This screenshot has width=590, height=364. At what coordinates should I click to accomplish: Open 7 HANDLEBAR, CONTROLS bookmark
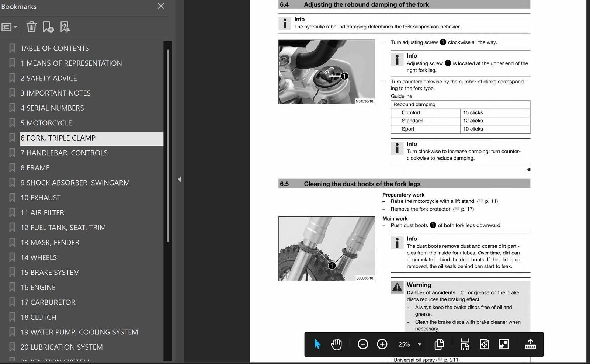64,153
